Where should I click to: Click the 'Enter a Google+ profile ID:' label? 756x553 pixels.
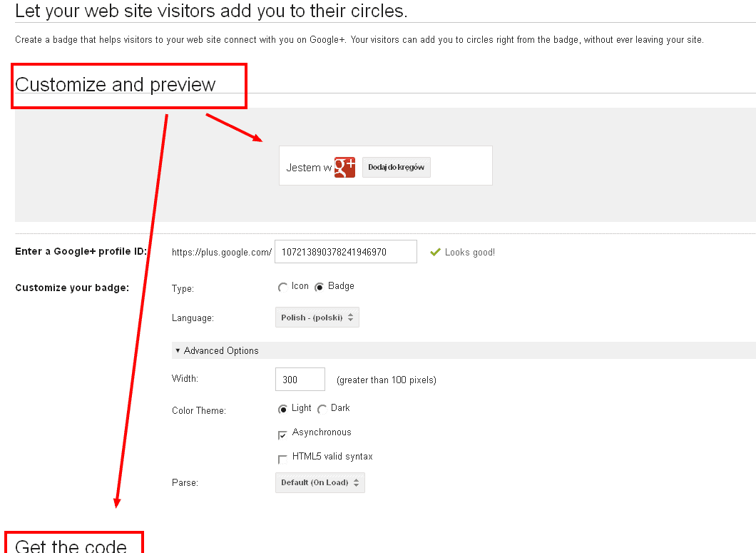click(81, 251)
